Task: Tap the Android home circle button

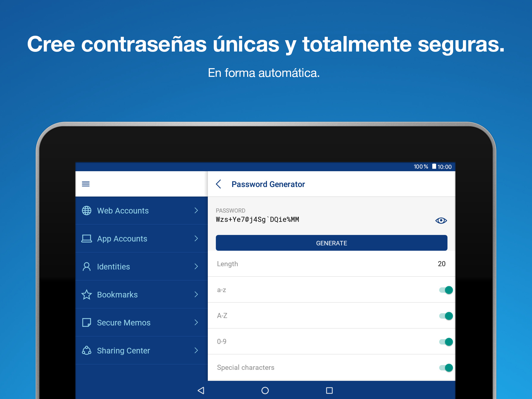Action: tap(265, 390)
